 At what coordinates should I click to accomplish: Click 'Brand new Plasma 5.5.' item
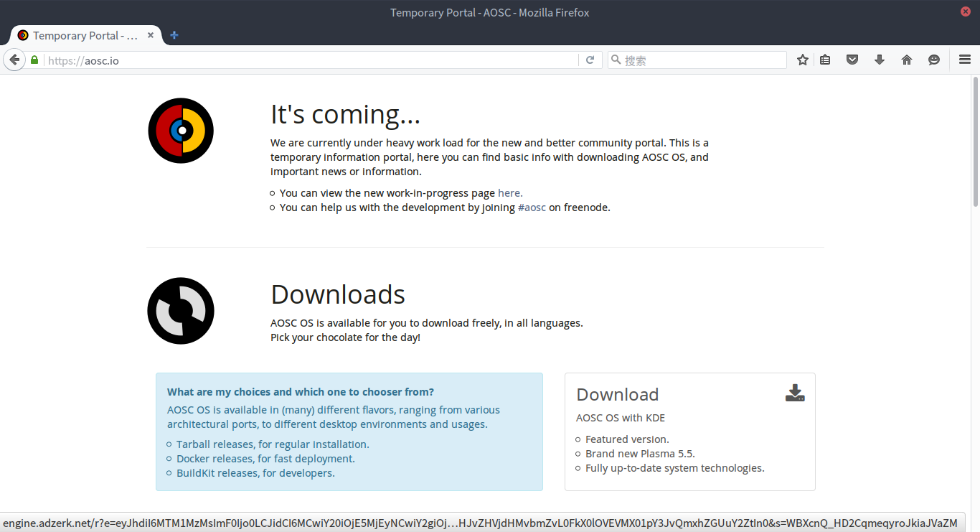[x=640, y=454]
